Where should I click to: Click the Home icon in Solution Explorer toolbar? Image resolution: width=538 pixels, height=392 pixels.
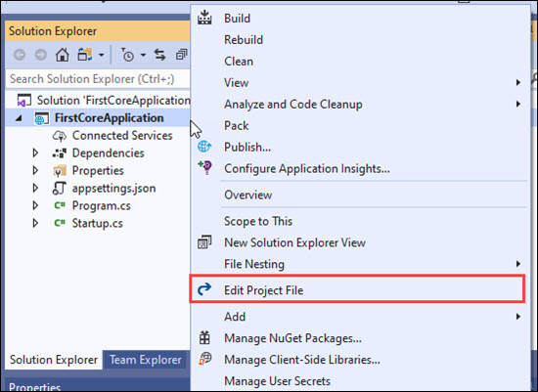click(x=62, y=55)
